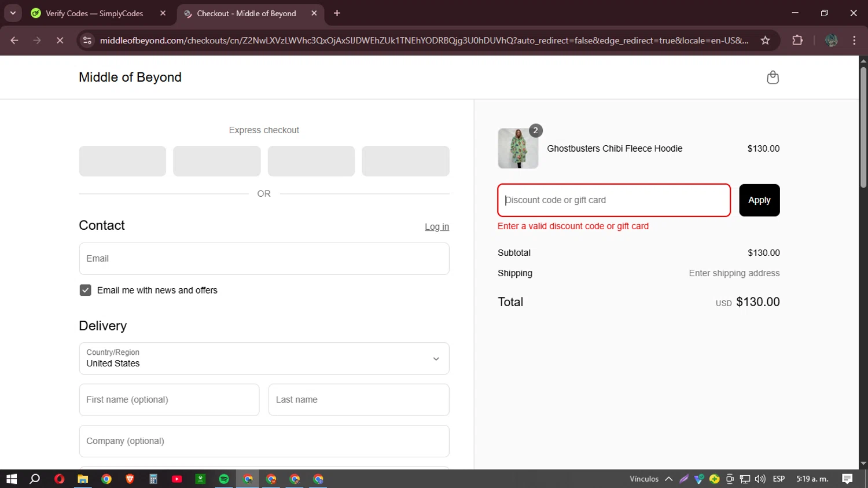Launch Opera from the taskbar
The image size is (868, 488).
pyautogui.click(x=59, y=479)
